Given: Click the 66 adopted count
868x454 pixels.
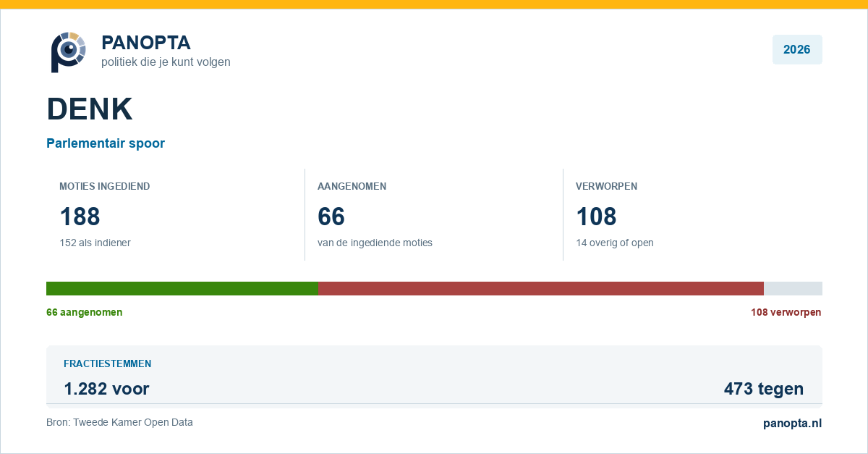Looking at the screenshot, I should tap(331, 217).
